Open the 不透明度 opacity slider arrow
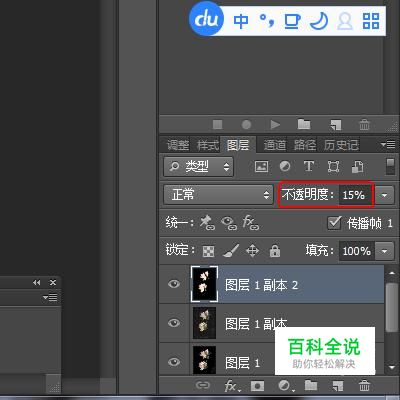Image resolution: width=400 pixels, height=400 pixels. click(x=384, y=195)
